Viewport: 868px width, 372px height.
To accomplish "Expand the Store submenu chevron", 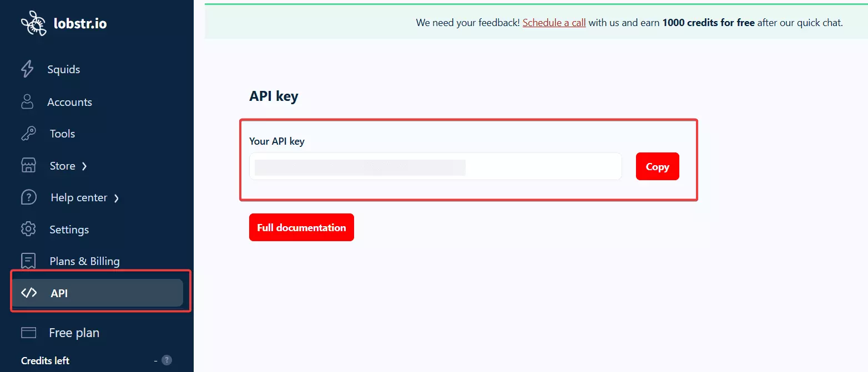I will 84,166.
